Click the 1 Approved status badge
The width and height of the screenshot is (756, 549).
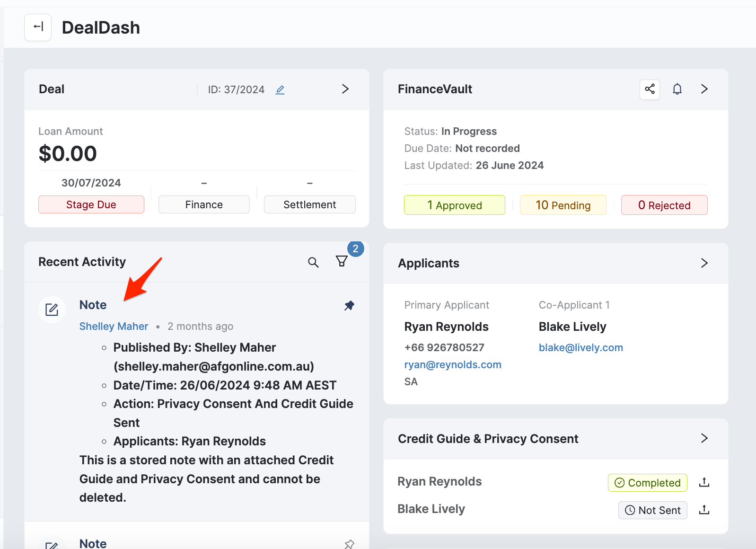tap(454, 205)
